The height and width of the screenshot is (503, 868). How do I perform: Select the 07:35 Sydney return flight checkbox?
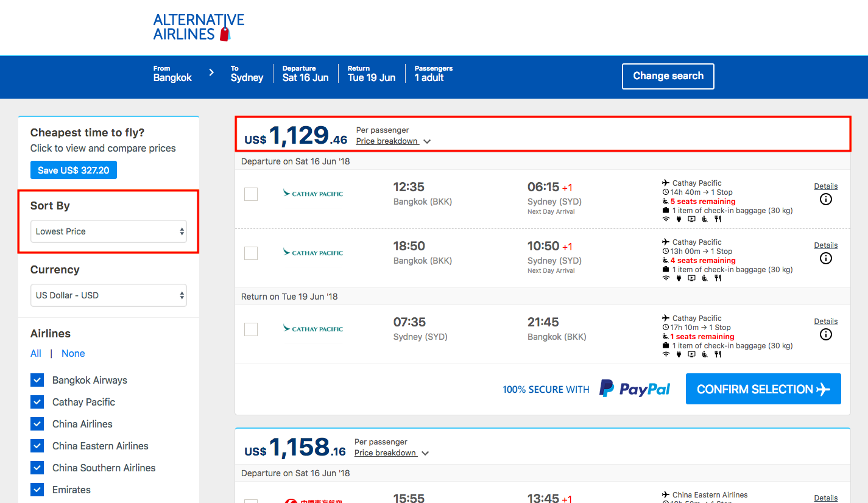click(x=251, y=329)
